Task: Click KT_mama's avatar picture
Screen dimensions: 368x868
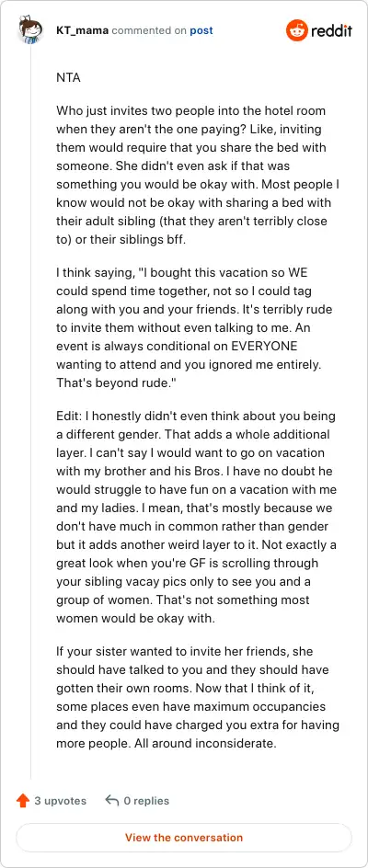Action: tap(30, 30)
